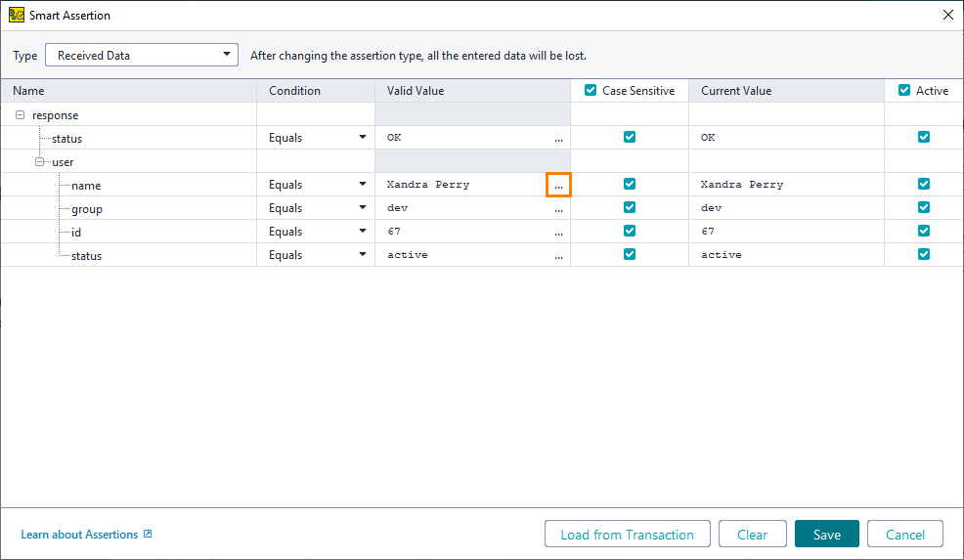Click current value dev cell

pos(786,208)
